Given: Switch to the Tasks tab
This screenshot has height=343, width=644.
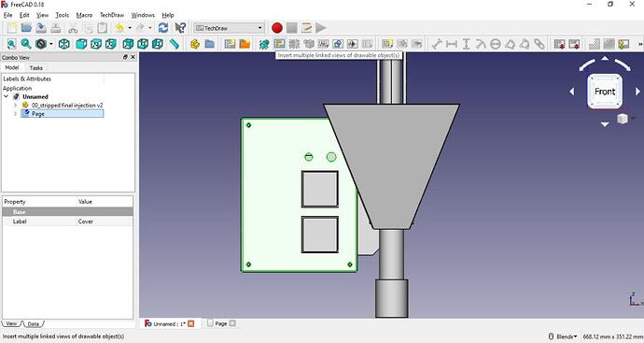Looking at the screenshot, I should [x=36, y=68].
